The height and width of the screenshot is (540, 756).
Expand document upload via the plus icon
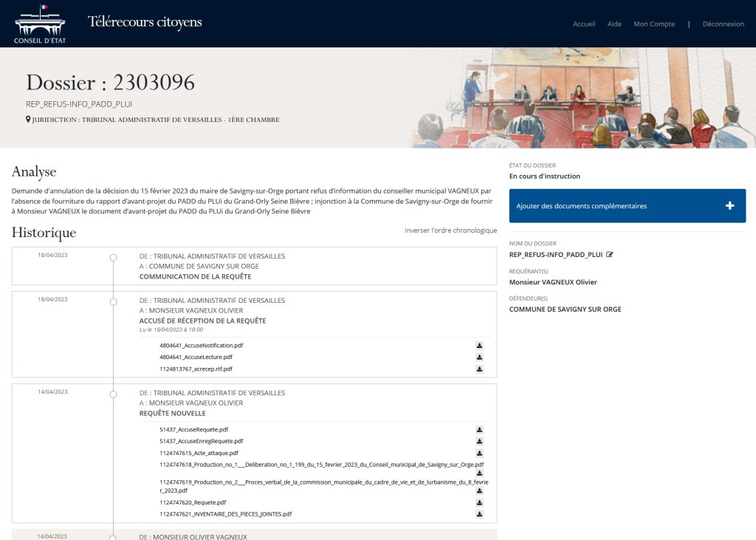[730, 205]
